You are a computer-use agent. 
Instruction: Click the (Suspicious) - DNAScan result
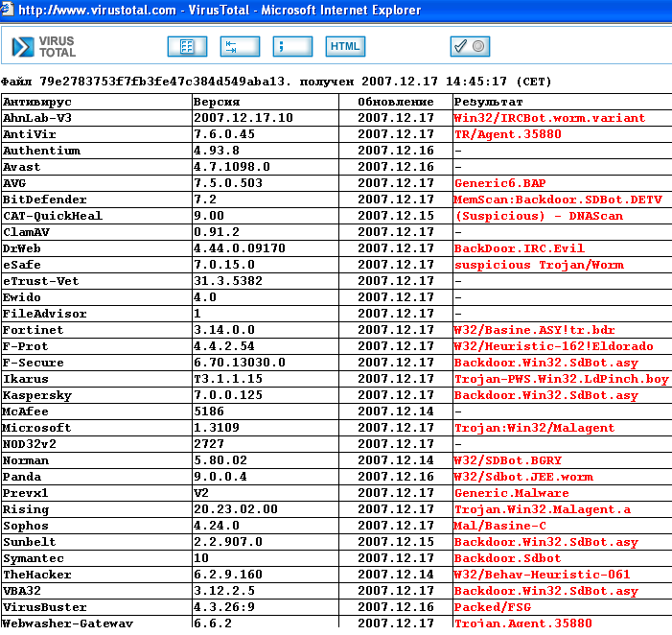pyautogui.click(x=539, y=216)
